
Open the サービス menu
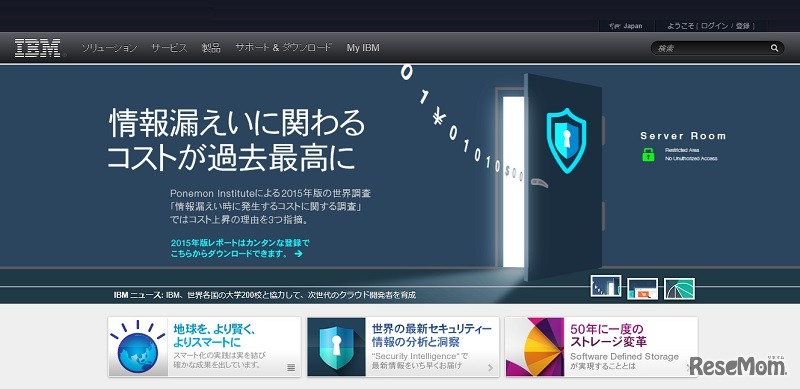coord(169,48)
